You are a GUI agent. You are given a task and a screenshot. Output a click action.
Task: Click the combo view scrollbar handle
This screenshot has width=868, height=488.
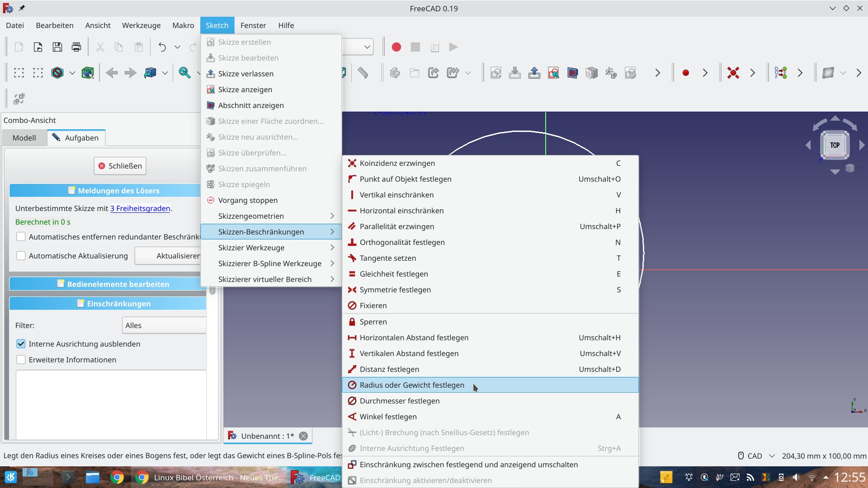pos(212,291)
